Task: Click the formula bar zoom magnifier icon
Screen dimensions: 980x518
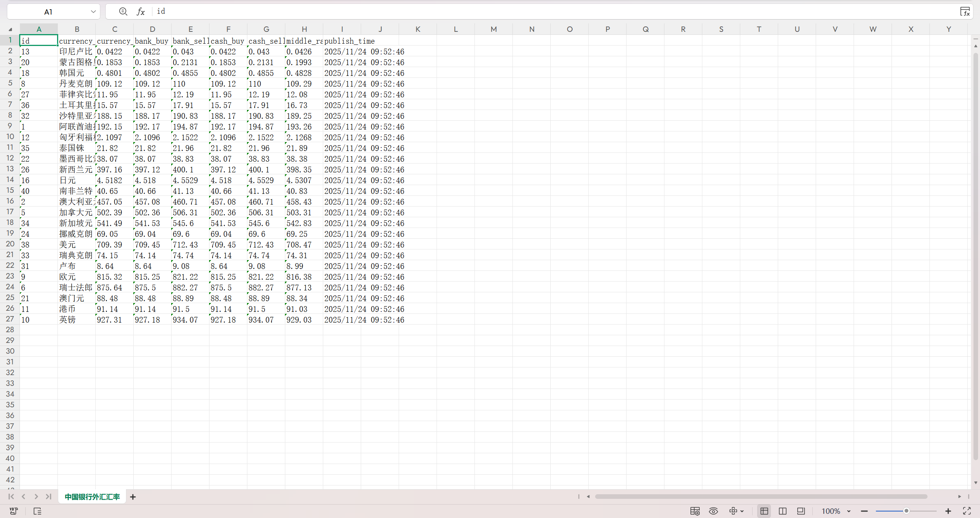Action: [123, 11]
